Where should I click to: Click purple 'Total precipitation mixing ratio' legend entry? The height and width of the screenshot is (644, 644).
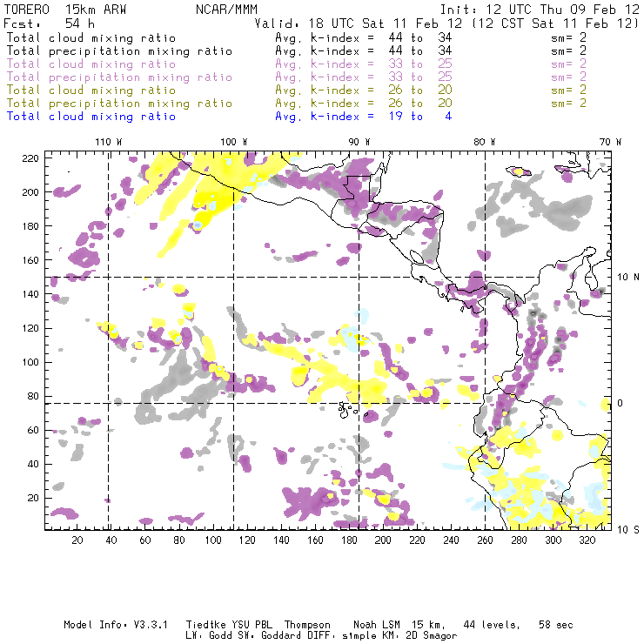coord(119,77)
